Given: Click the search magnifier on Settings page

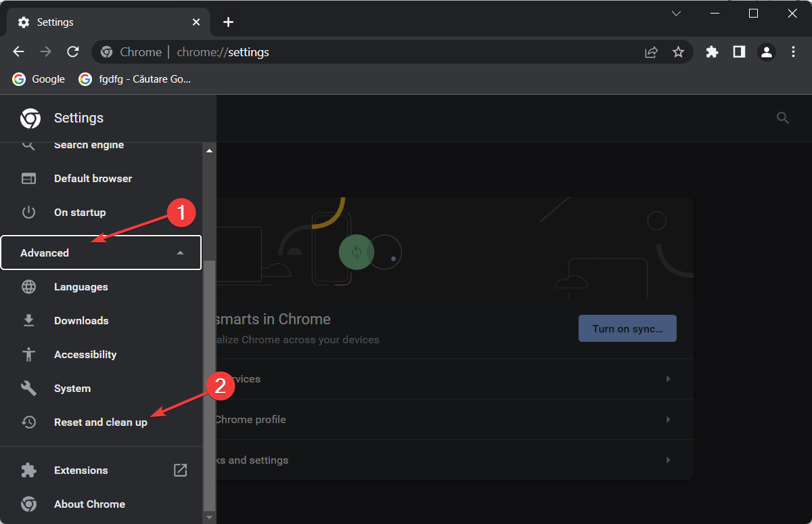Looking at the screenshot, I should point(783,118).
